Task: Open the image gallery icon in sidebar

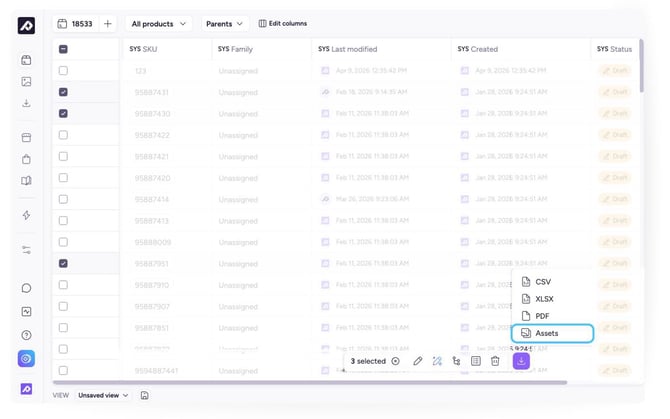Action: (x=26, y=81)
